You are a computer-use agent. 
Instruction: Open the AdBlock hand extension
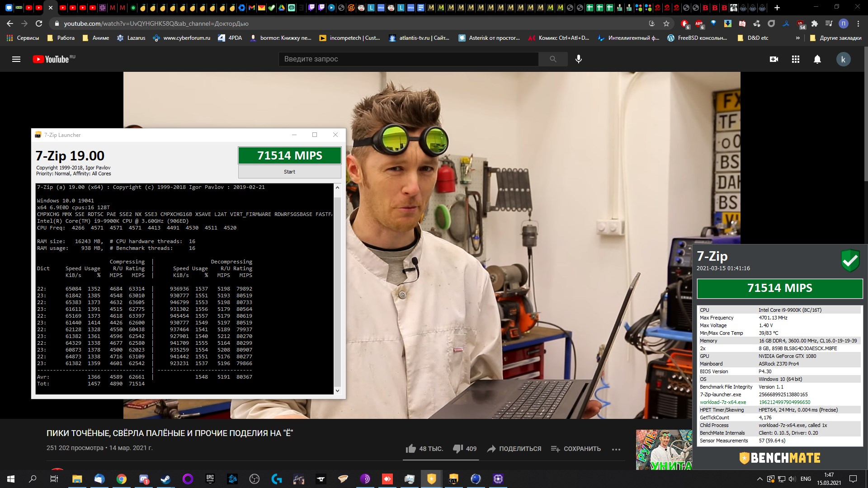click(x=684, y=23)
